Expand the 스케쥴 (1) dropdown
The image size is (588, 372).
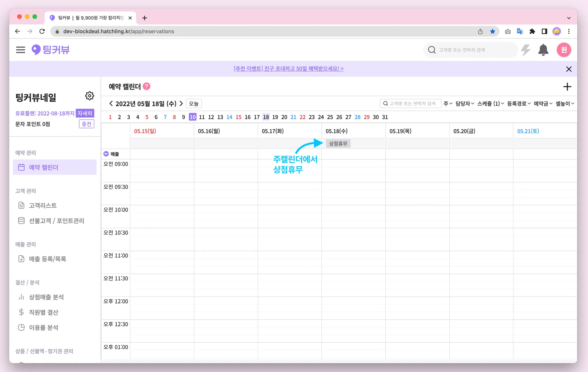tap(490, 104)
